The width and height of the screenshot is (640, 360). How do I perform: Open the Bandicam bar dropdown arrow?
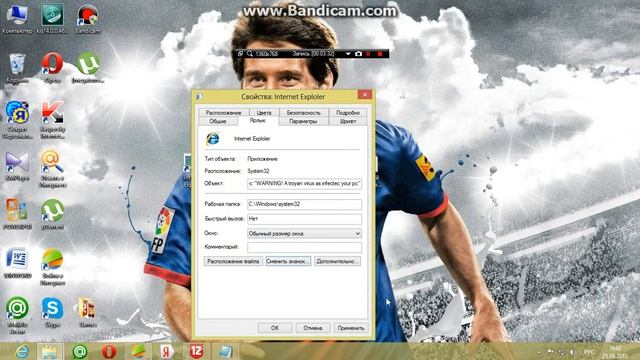coord(348,53)
